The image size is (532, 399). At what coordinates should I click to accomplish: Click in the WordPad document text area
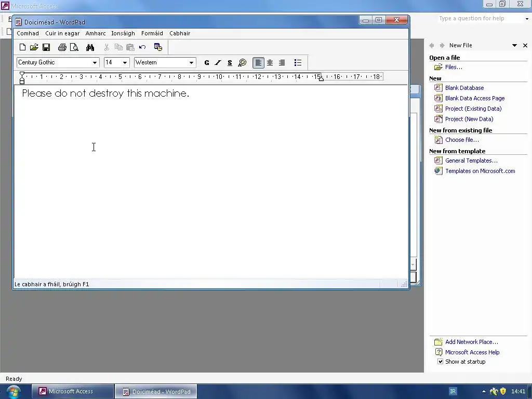click(210, 181)
